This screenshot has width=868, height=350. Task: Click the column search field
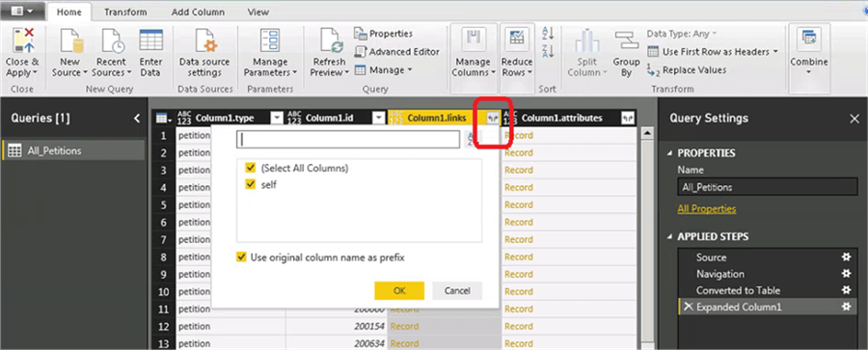click(347, 140)
